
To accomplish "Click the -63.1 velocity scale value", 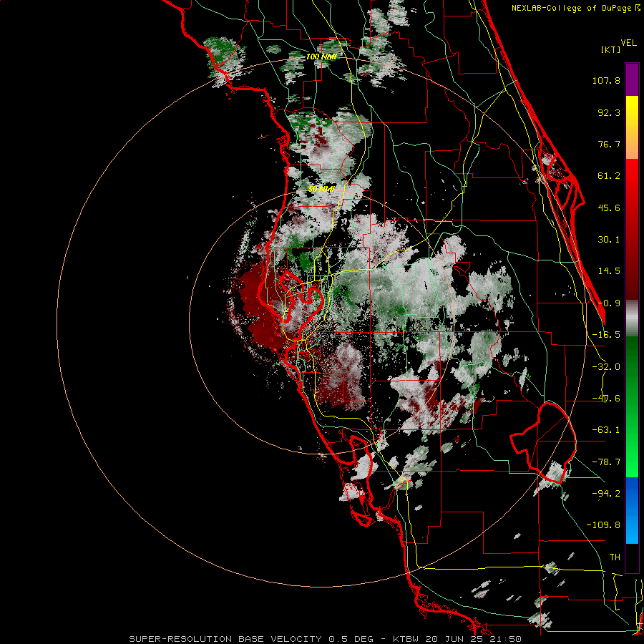I will (606, 429).
